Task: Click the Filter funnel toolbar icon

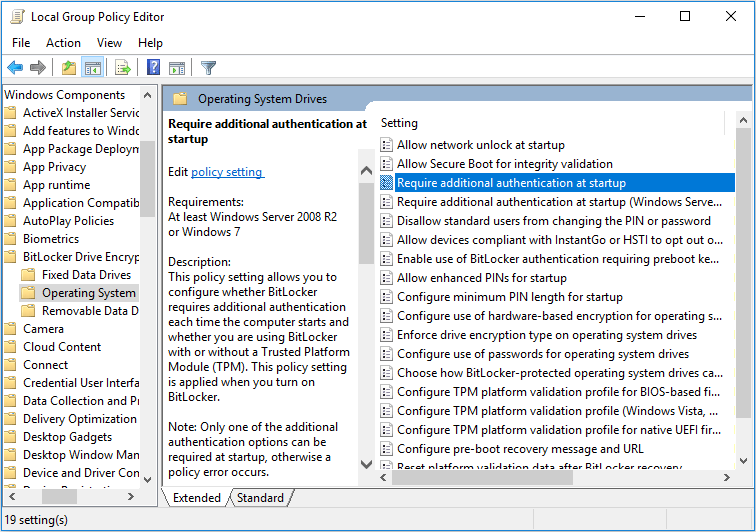Action: coord(208,68)
